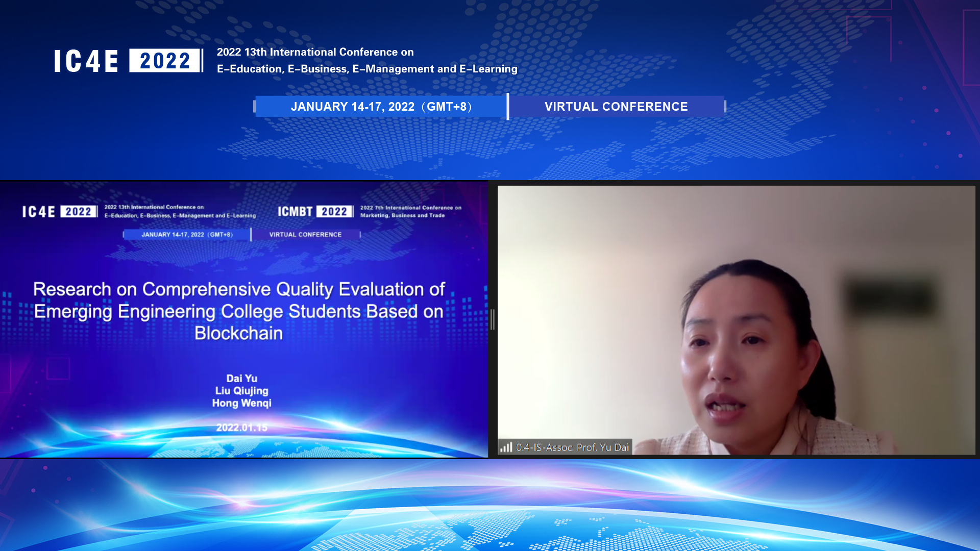Click 'E-Education, E-Business, E-Management and E-Learning' banner line
Viewport: 980px width, 551px height.
pyautogui.click(x=367, y=69)
